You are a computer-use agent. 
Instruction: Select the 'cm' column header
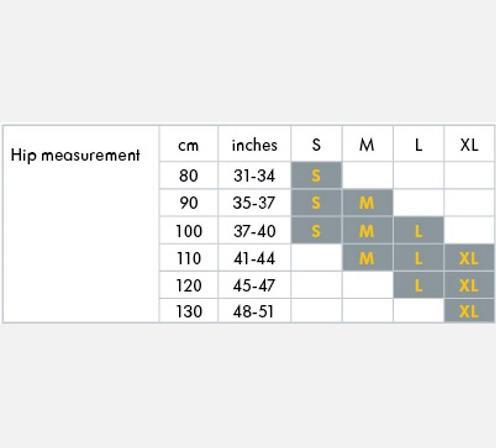[188, 146]
